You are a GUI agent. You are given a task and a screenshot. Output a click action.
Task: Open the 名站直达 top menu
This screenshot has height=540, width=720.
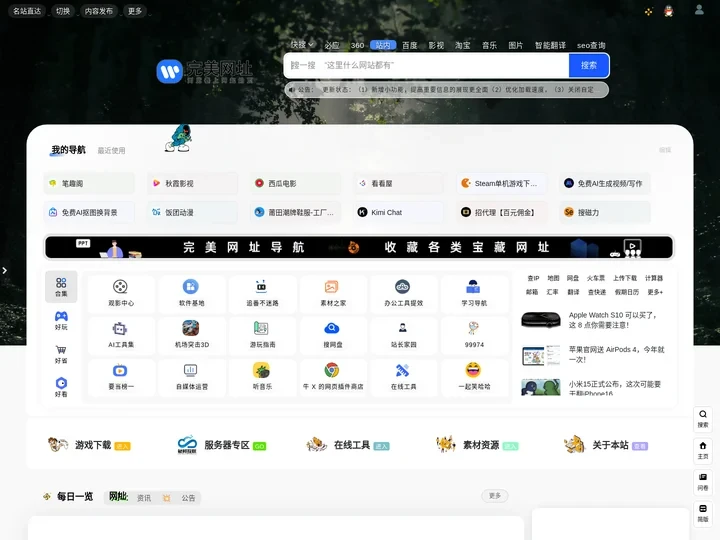27,11
